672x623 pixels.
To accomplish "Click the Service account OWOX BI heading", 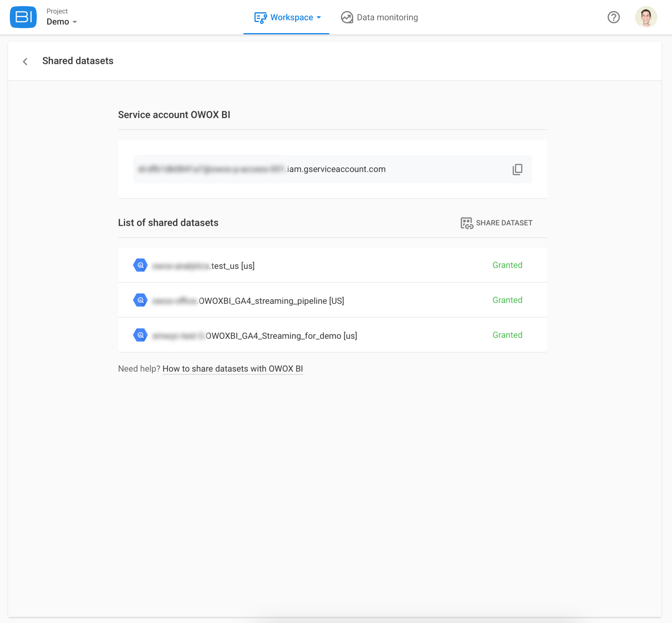I will [x=174, y=115].
